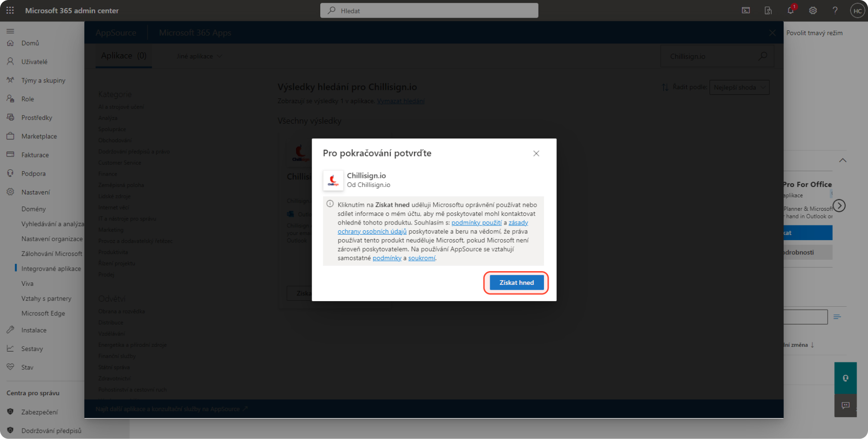The height and width of the screenshot is (439, 868).
Task: Open podmínky použití link
Action: point(476,223)
